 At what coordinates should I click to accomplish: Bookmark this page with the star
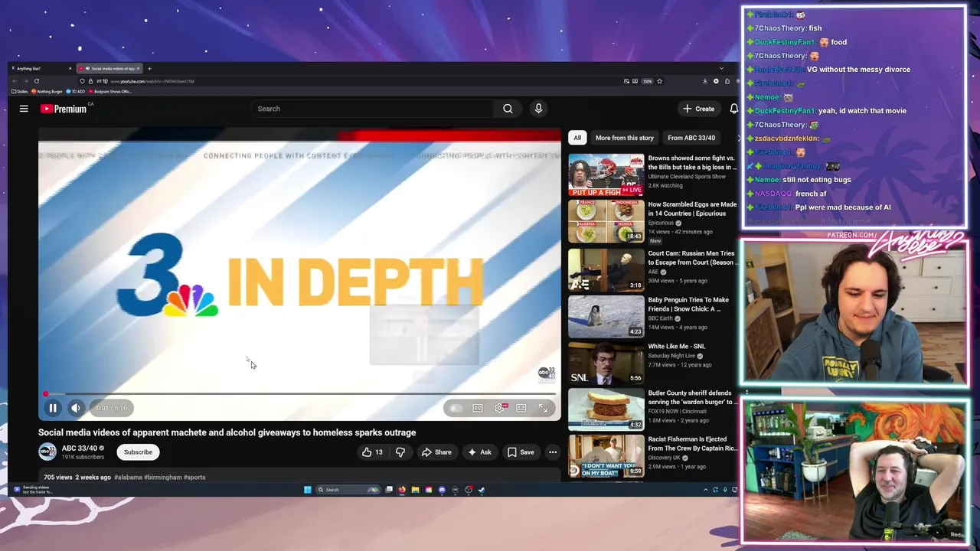659,81
